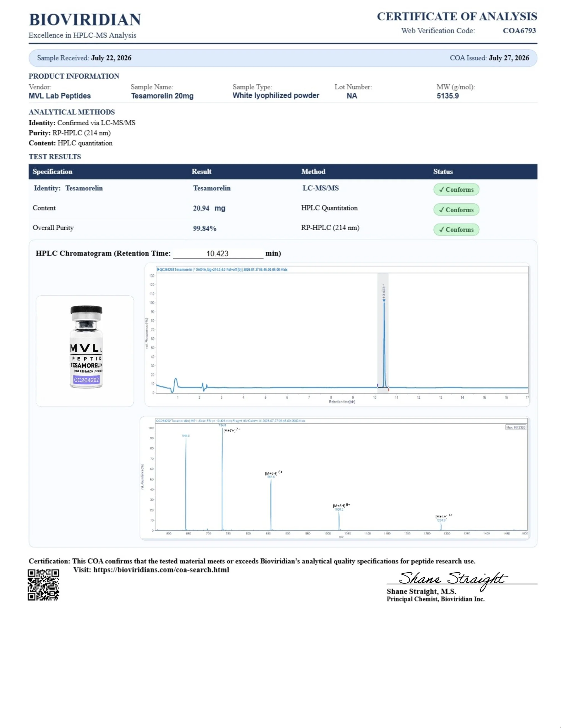The width and height of the screenshot is (561, 728).
Task: Click Principal Chemist, Bioviridian Inc. text
Action: click(x=435, y=599)
